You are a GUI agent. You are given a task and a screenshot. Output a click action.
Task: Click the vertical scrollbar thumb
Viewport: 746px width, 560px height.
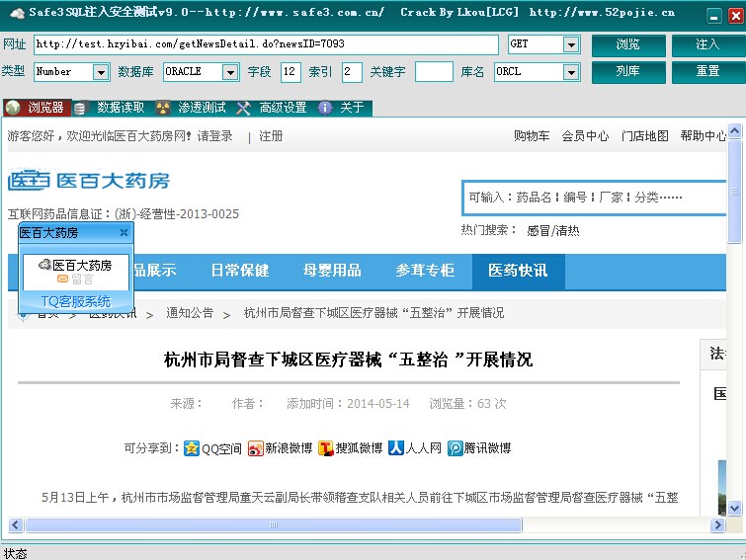[x=734, y=192]
